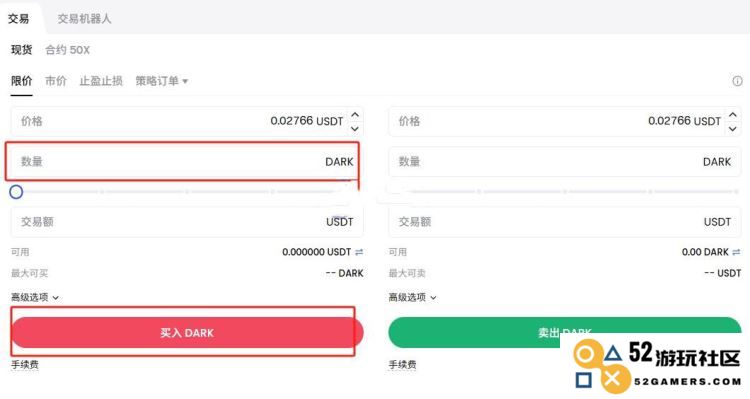
Task: Click 手续费 link under the buy button
Action: pos(25,365)
